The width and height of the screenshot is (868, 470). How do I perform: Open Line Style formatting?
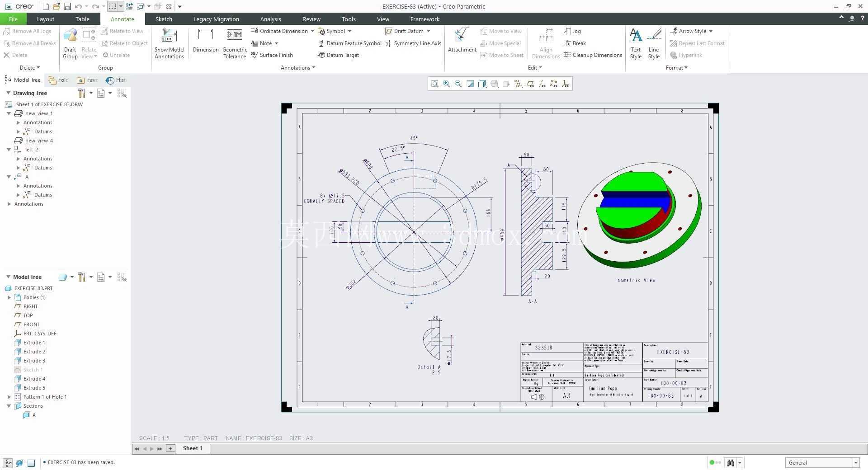[x=654, y=43]
